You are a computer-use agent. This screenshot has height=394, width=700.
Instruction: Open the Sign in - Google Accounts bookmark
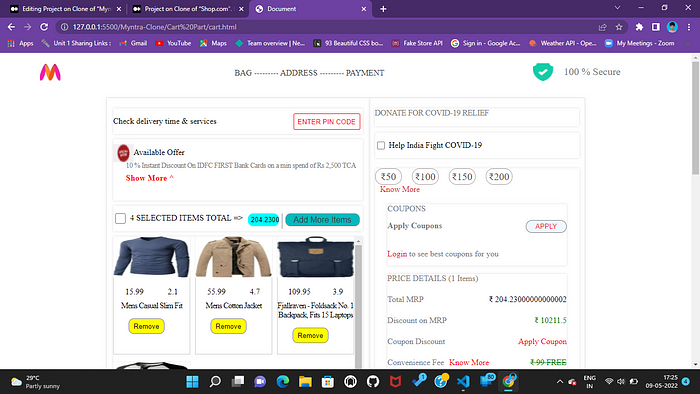[x=486, y=43]
